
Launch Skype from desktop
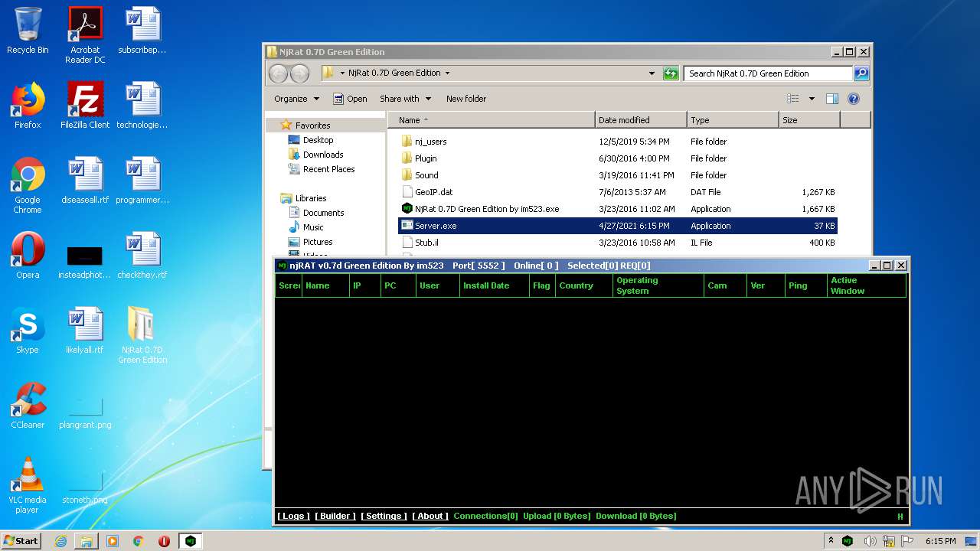click(28, 331)
